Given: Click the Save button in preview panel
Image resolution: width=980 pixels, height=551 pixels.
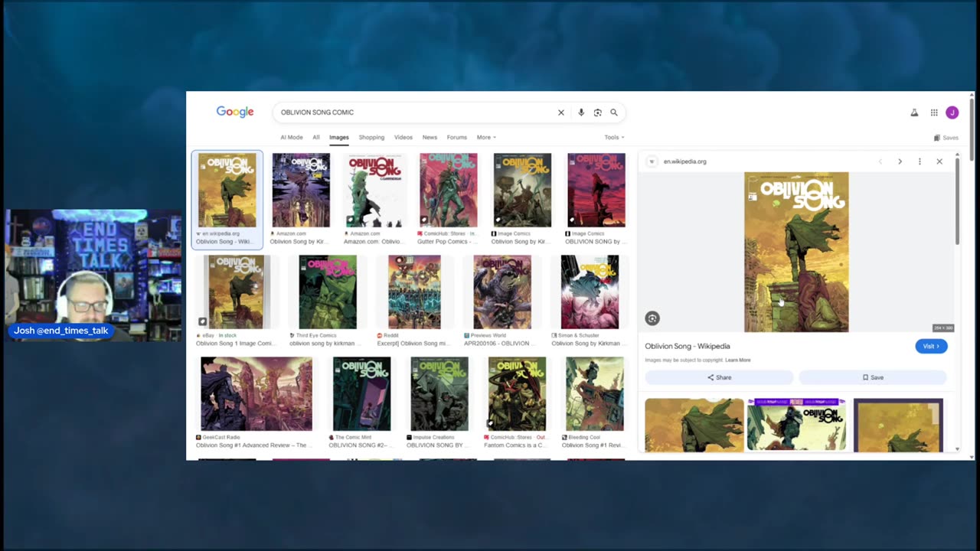Looking at the screenshot, I should click(x=873, y=377).
